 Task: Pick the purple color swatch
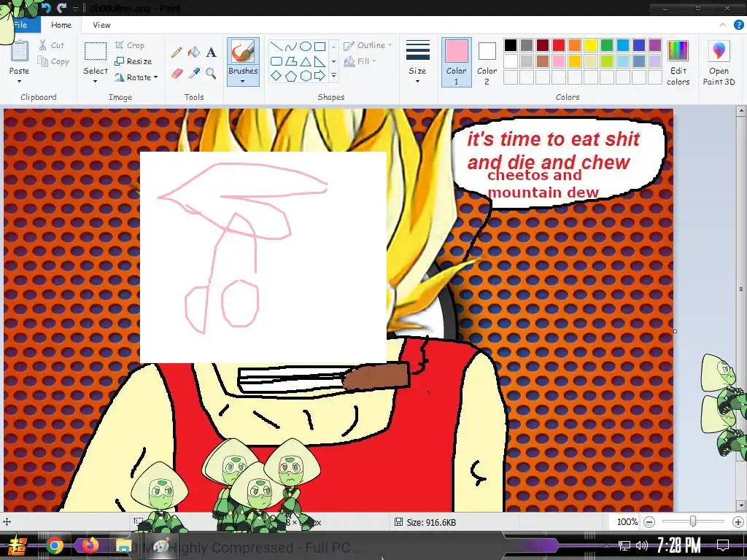pos(655,44)
